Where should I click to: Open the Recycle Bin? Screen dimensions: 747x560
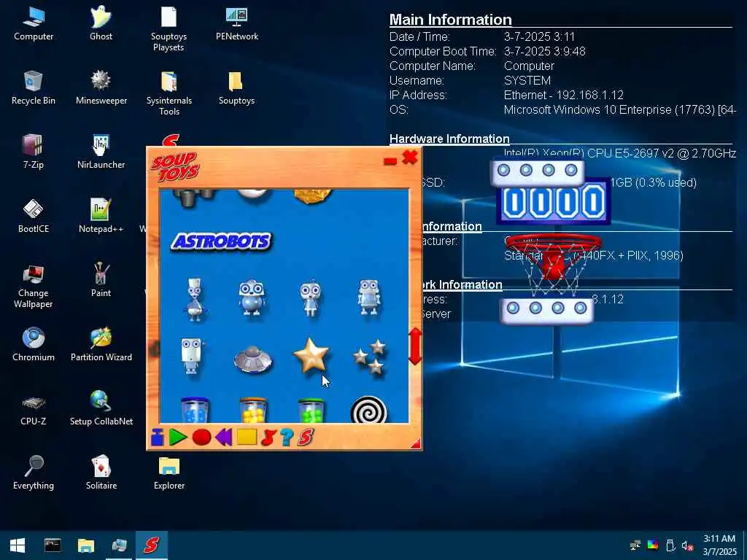coord(34,88)
